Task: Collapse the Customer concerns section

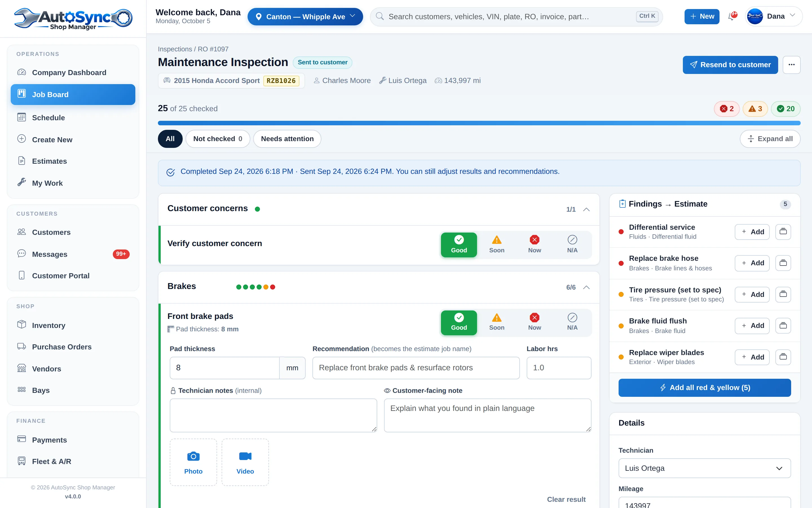Action: pyautogui.click(x=586, y=209)
